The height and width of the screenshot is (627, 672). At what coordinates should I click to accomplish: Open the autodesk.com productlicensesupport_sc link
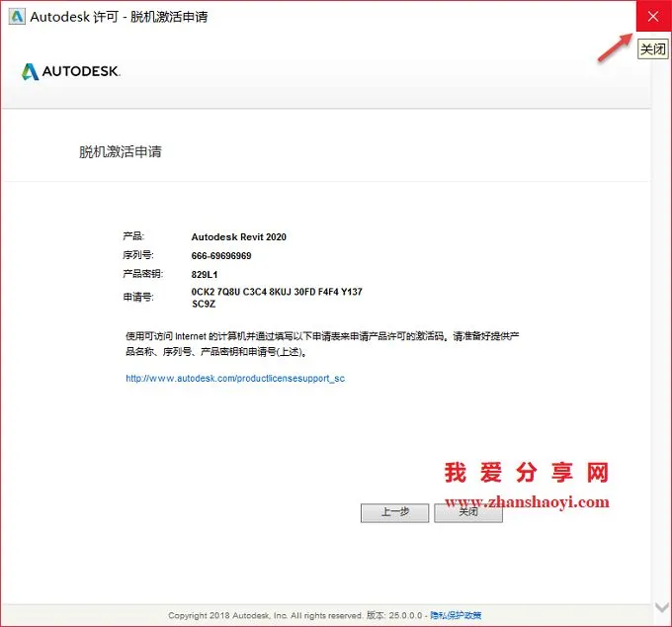(235, 378)
